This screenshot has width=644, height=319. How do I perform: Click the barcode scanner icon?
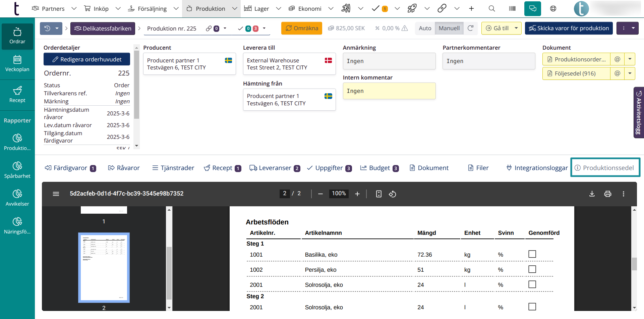(512, 9)
